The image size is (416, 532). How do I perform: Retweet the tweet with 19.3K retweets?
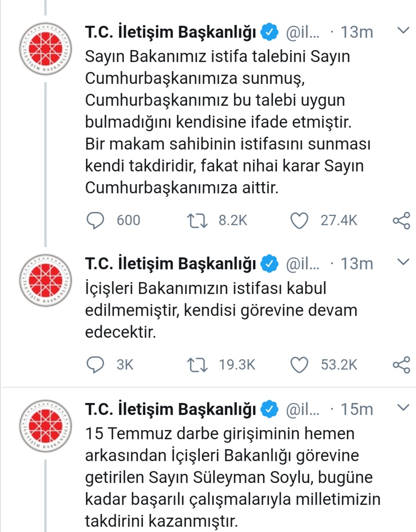pyautogui.click(x=197, y=364)
